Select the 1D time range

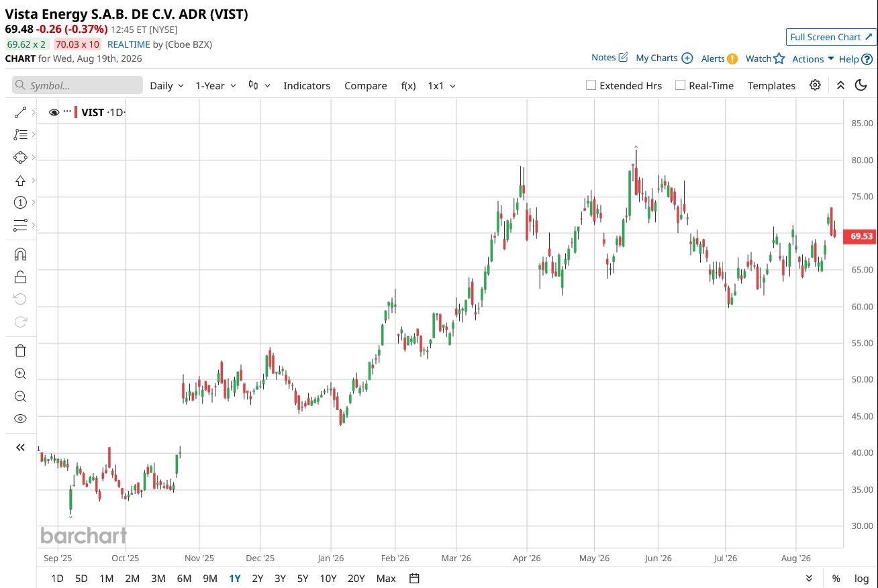tap(57, 578)
